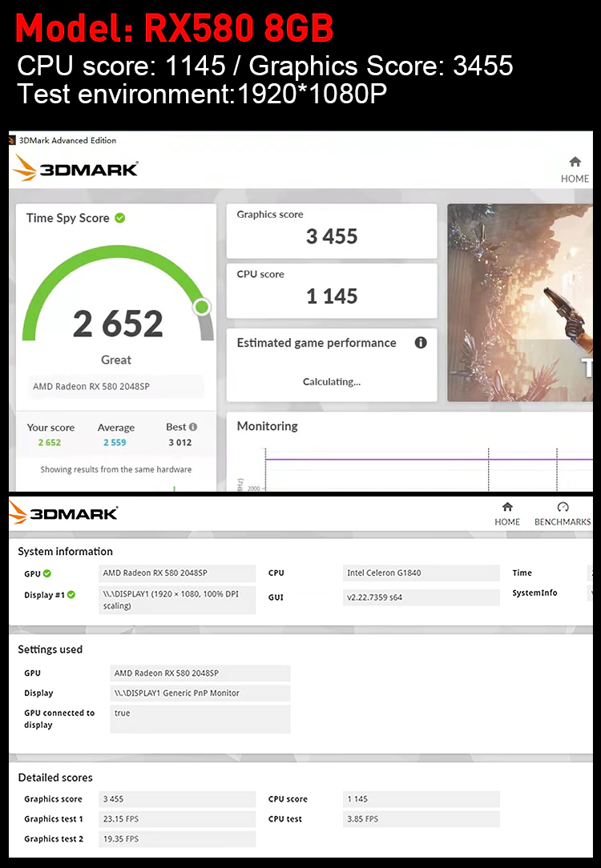Click the green check next to the GPU label
The width and height of the screenshot is (601, 868).
pyautogui.click(x=47, y=573)
